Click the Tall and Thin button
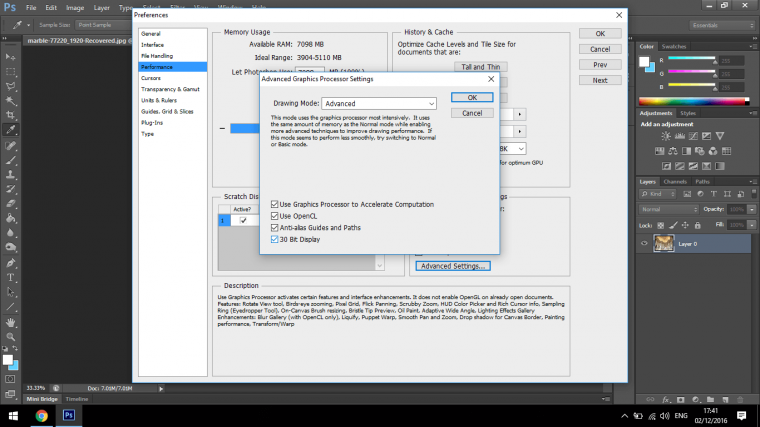Image resolution: width=760 pixels, height=427 pixels. tap(480, 67)
